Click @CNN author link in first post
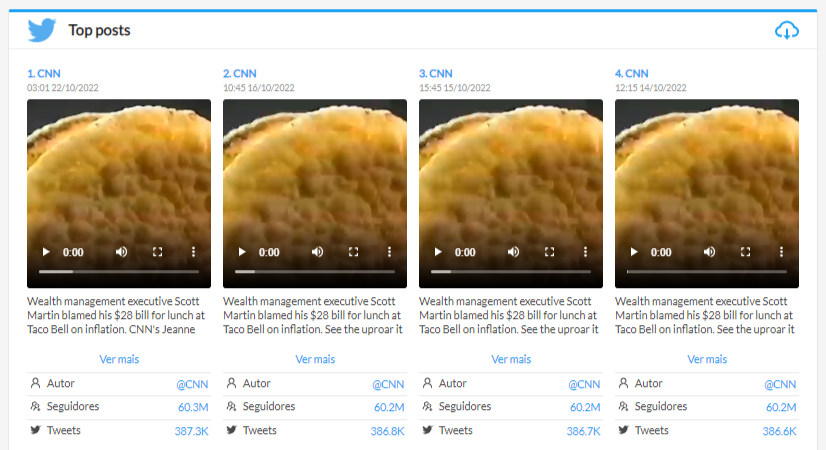826x450 pixels. (192, 384)
